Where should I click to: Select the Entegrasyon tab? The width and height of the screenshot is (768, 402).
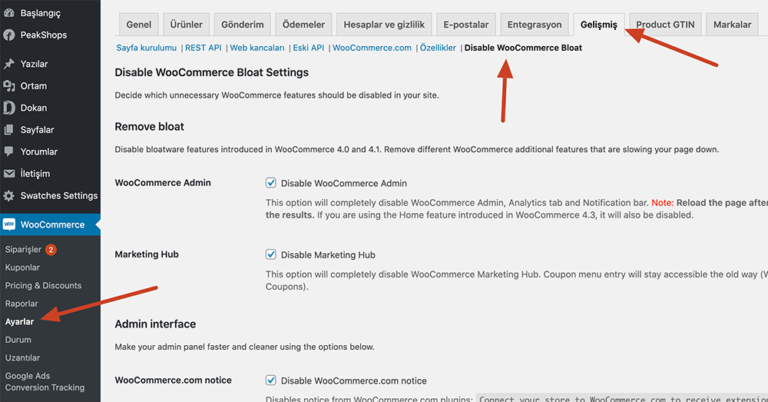coord(534,24)
